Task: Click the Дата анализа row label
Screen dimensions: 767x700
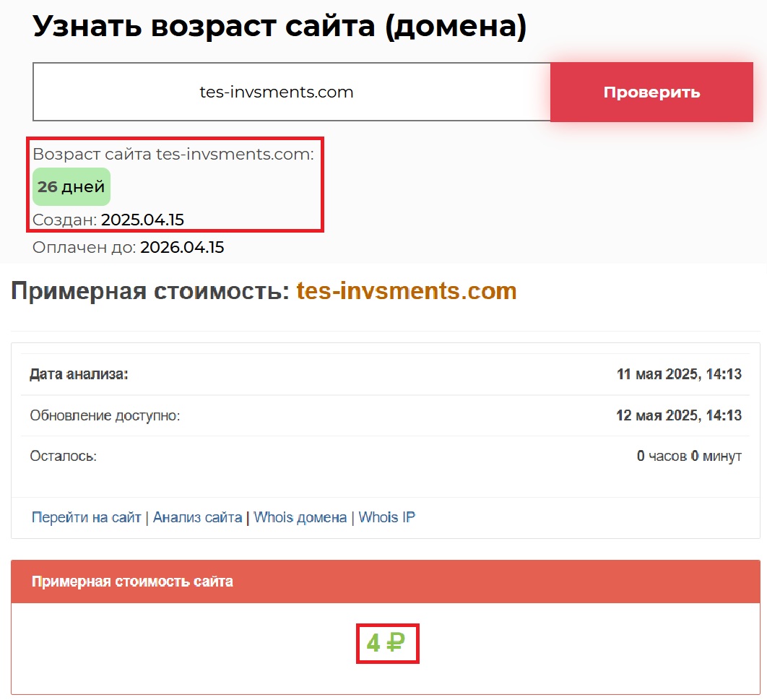Action: pyautogui.click(x=79, y=374)
